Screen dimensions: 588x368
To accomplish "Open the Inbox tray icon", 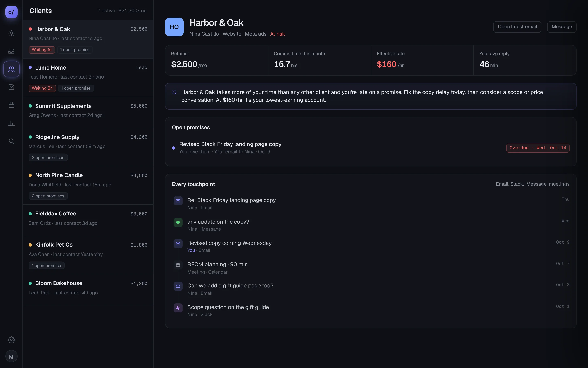I will [x=11, y=51].
